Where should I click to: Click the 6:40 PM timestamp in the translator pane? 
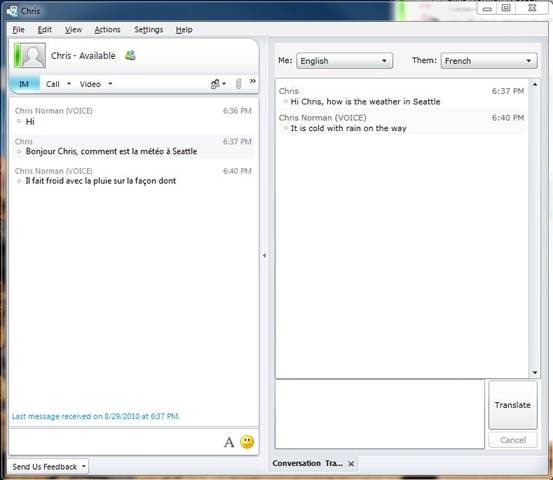click(508, 118)
